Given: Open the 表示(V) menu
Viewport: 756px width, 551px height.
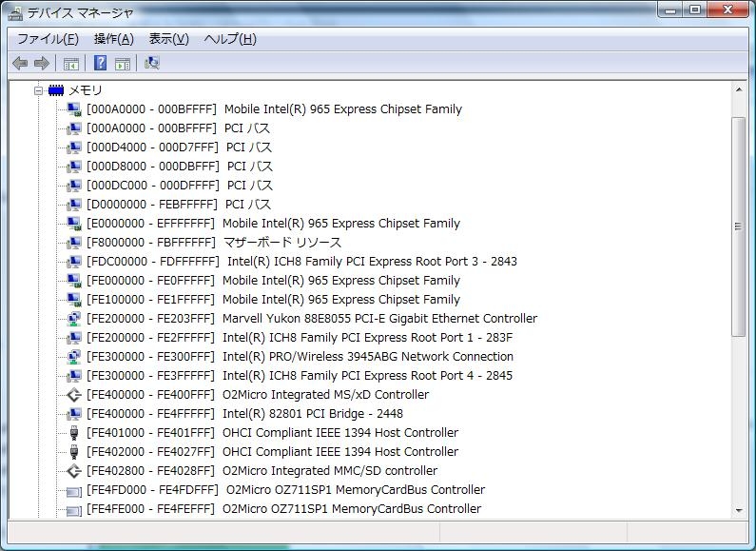Looking at the screenshot, I should (x=168, y=39).
